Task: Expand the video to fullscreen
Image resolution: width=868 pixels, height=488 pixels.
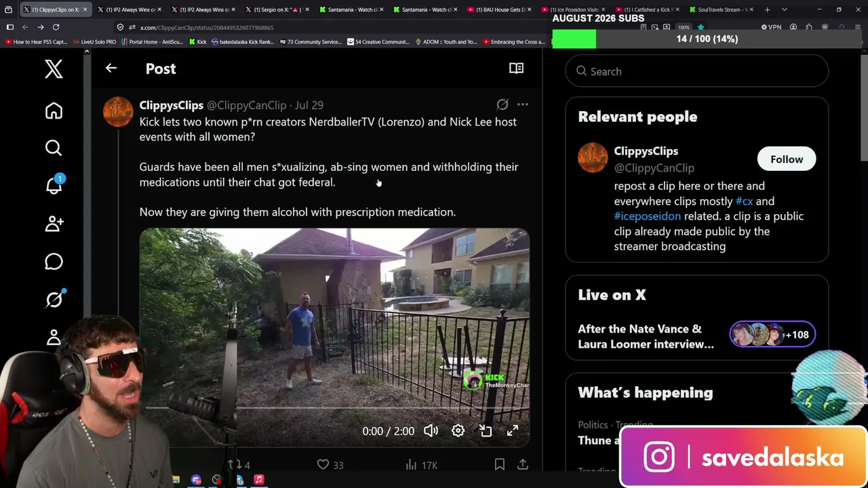Action: point(513,431)
